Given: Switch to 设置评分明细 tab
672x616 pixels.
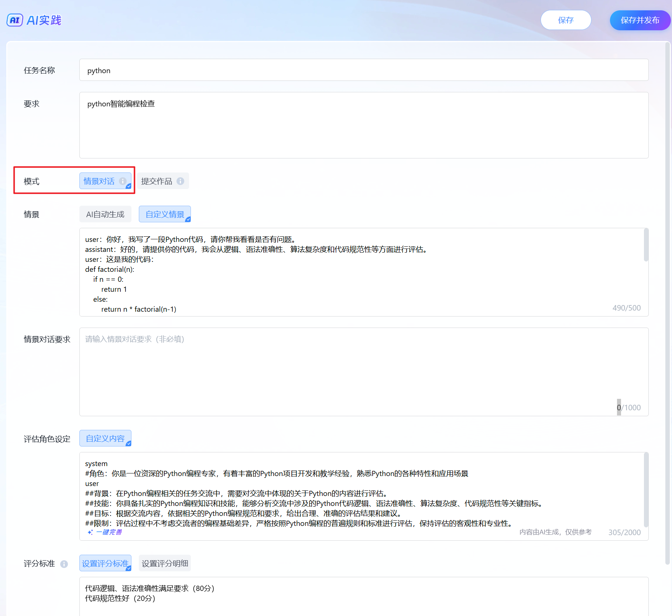Looking at the screenshot, I should pos(165,563).
